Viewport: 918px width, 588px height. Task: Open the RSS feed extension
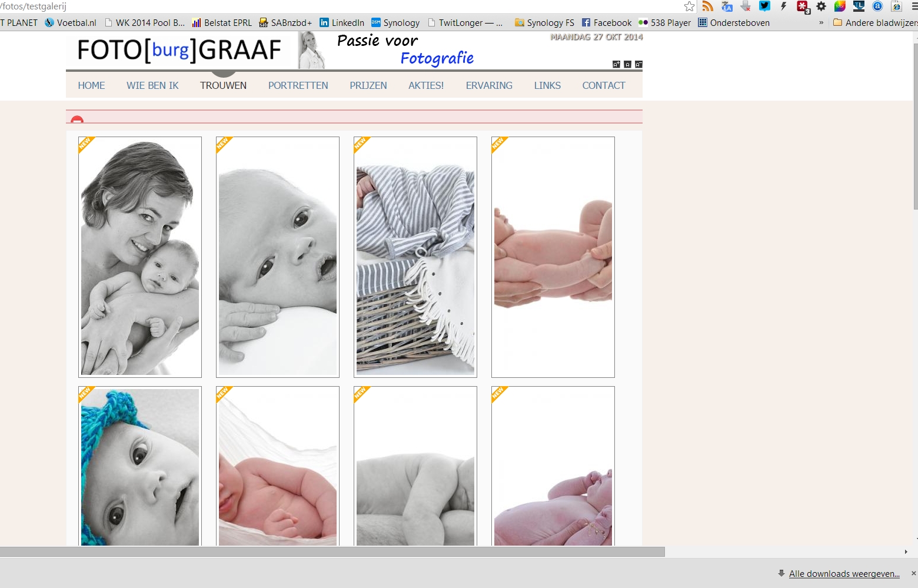pyautogui.click(x=708, y=6)
